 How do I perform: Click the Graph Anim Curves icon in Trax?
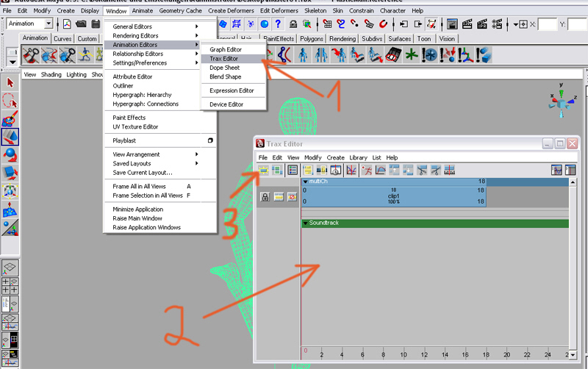click(x=351, y=171)
